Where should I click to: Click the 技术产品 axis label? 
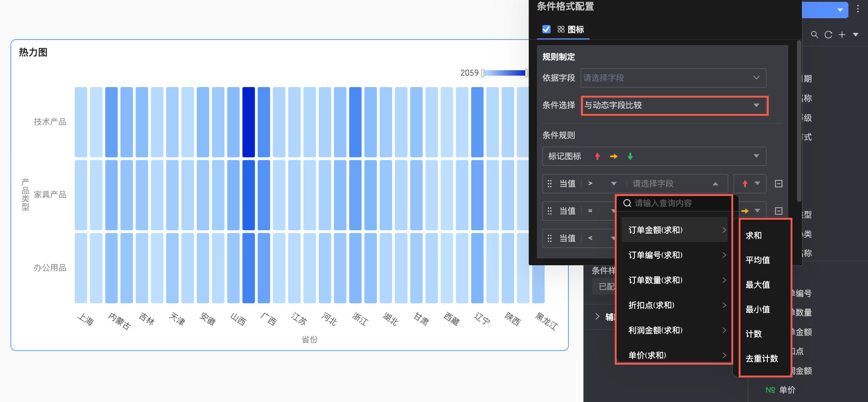tap(50, 122)
